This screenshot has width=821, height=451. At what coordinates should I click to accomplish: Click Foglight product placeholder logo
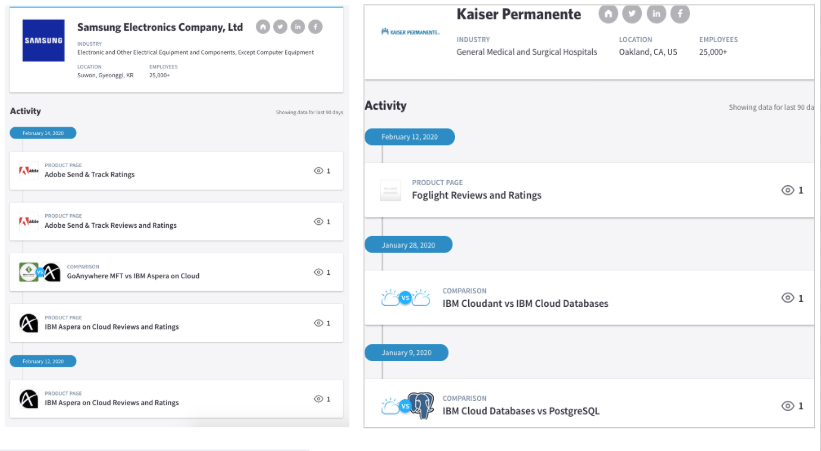pyautogui.click(x=391, y=190)
